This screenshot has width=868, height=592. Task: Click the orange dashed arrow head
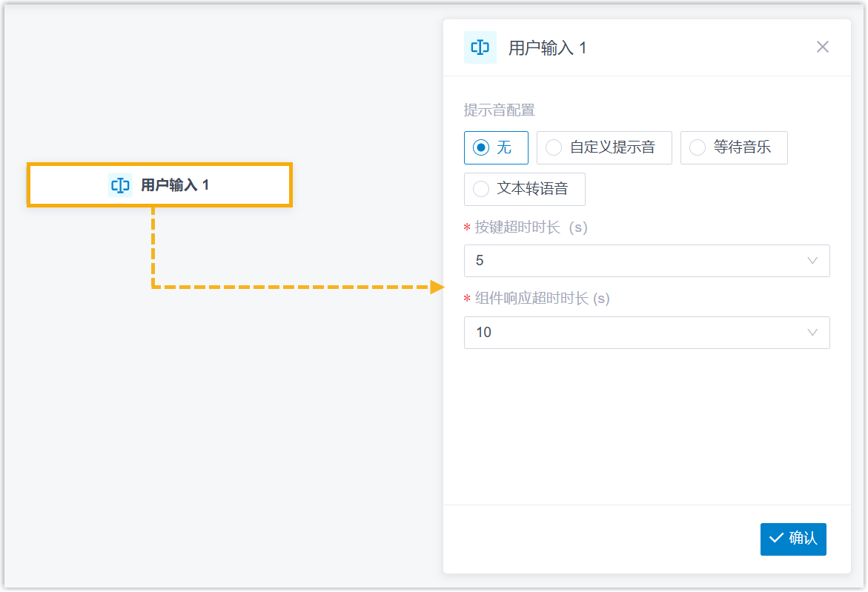(437, 287)
